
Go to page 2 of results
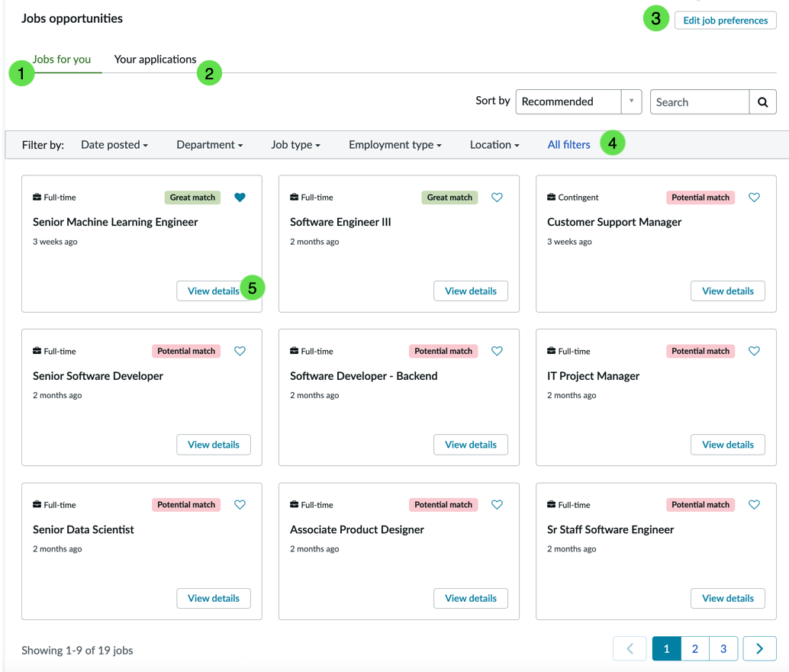[695, 649]
